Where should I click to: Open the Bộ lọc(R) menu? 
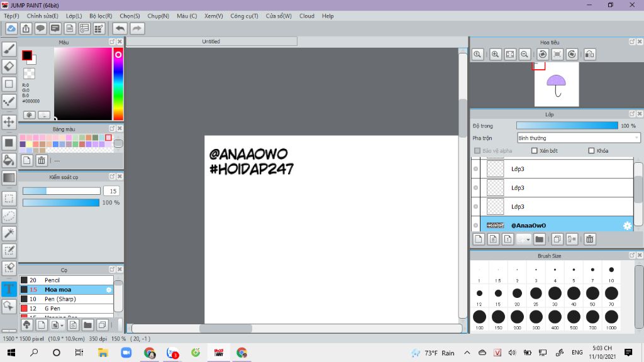pyautogui.click(x=101, y=16)
